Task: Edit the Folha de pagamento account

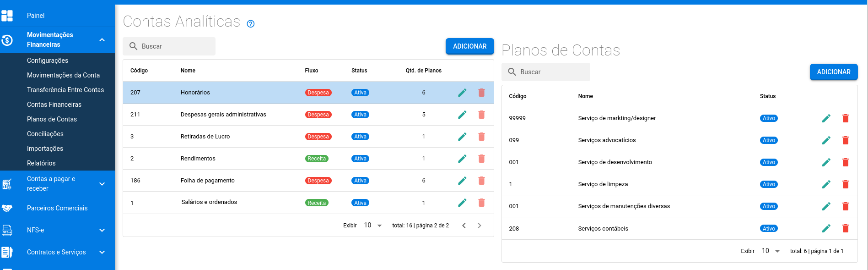Action: 462,181
